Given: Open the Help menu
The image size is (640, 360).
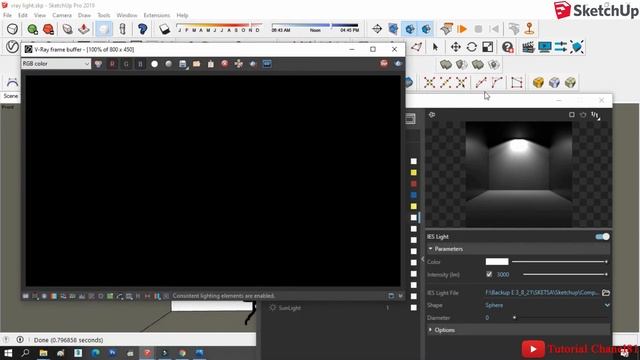Looking at the screenshot, I should [182, 15].
